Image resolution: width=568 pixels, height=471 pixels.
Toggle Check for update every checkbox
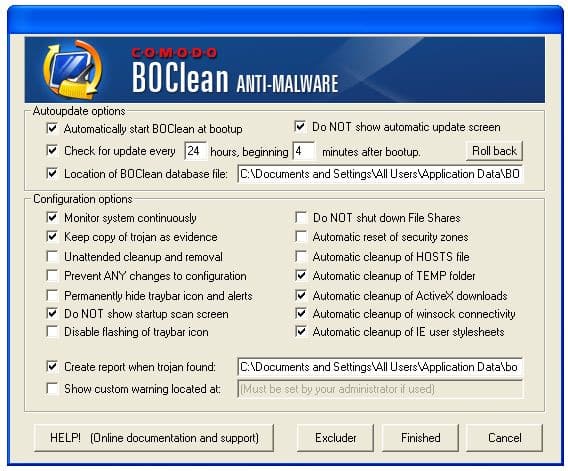(x=52, y=150)
